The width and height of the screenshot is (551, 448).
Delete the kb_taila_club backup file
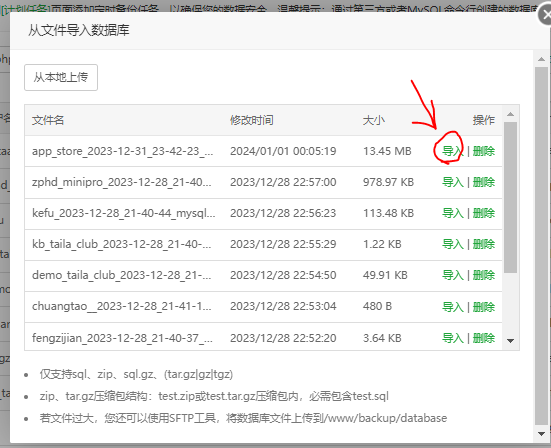pyautogui.click(x=484, y=244)
